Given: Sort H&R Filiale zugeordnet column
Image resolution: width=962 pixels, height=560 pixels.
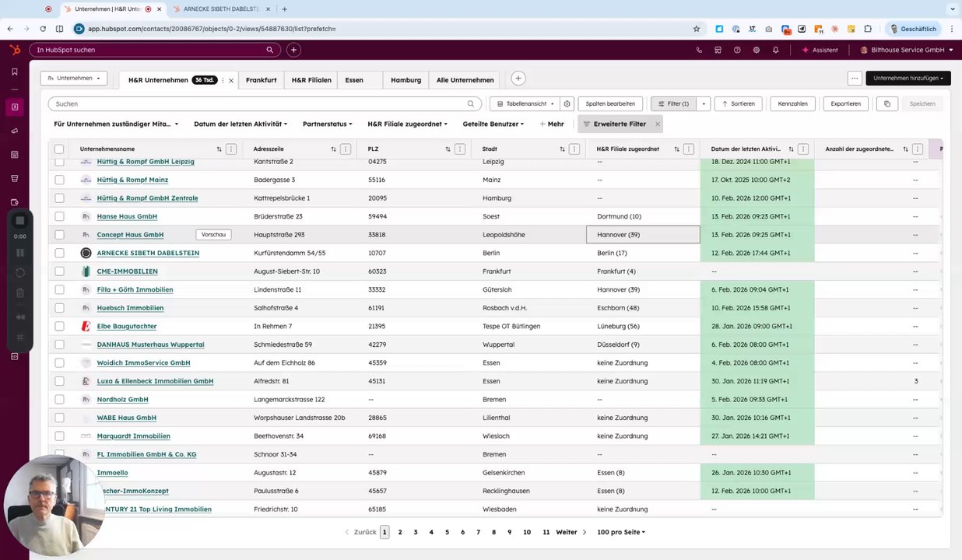Looking at the screenshot, I should point(676,149).
